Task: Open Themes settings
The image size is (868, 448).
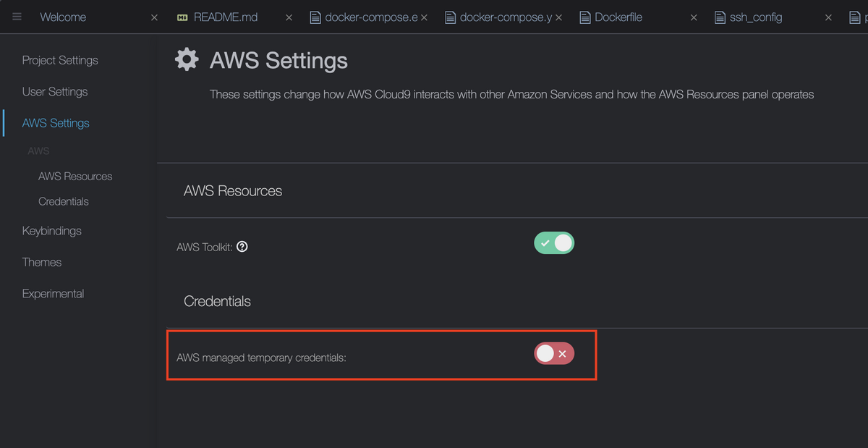Action: (42, 262)
